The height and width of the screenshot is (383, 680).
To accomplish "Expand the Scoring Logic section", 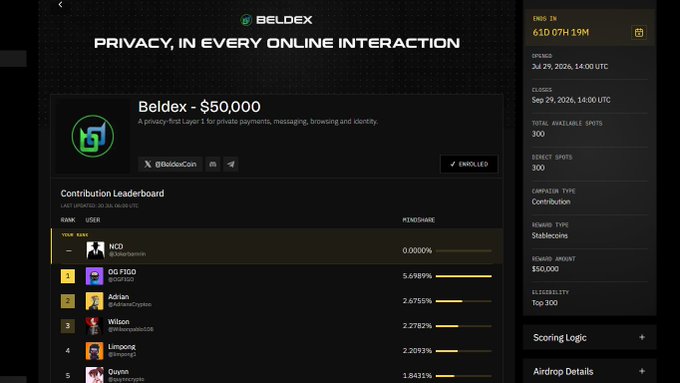I will tap(589, 337).
